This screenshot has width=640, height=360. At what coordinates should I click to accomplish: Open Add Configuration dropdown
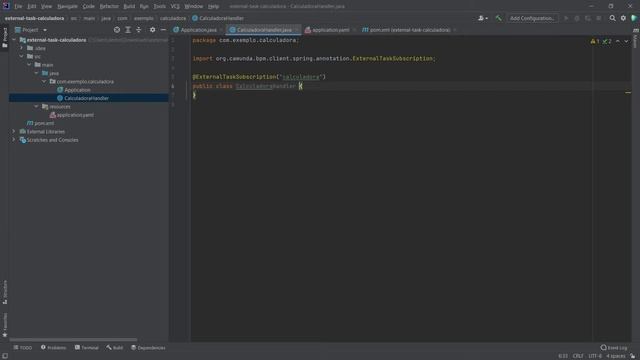532,18
